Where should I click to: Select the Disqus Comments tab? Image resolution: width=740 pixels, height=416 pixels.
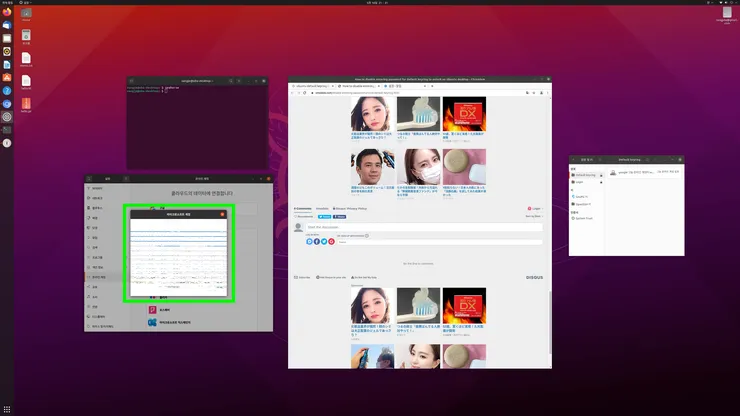[x=303, y=208]
